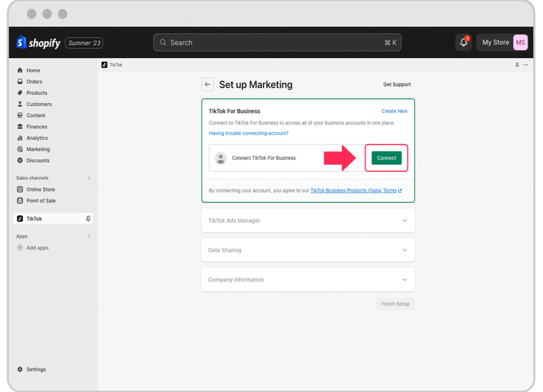The height and width of the screenshot is (392, 543).
Task: Open the TikTok Business Products Terms link
Action: point(353,190)
